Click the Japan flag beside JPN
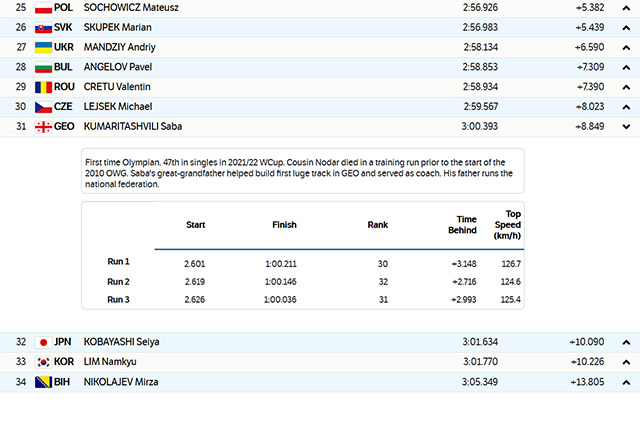This screenshot has width=640, height=423. tap(43, 342)
